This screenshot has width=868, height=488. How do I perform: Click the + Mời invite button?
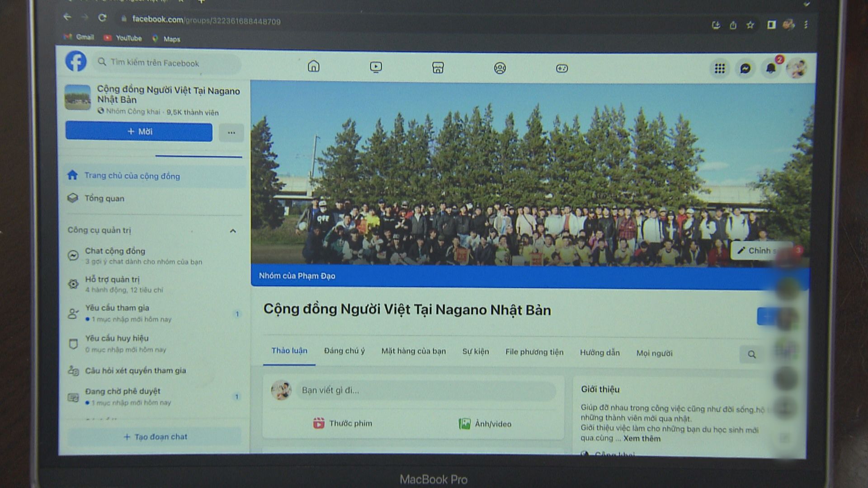139,131
